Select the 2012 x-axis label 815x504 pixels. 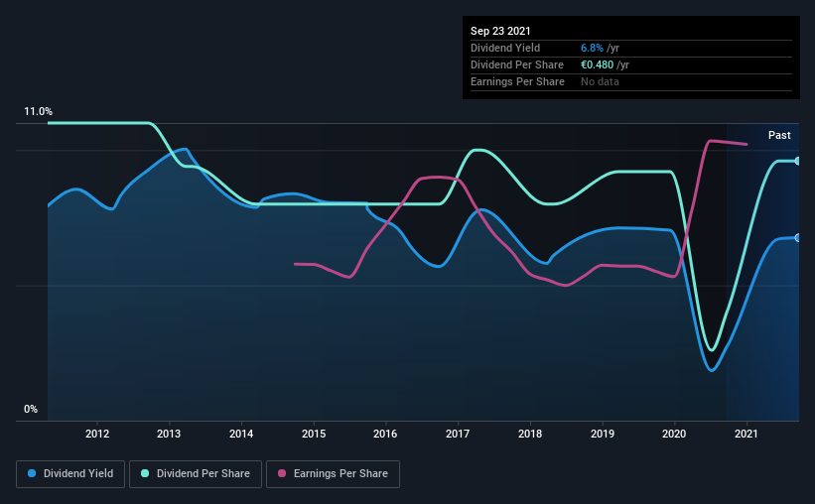click(x=97, y=434)
